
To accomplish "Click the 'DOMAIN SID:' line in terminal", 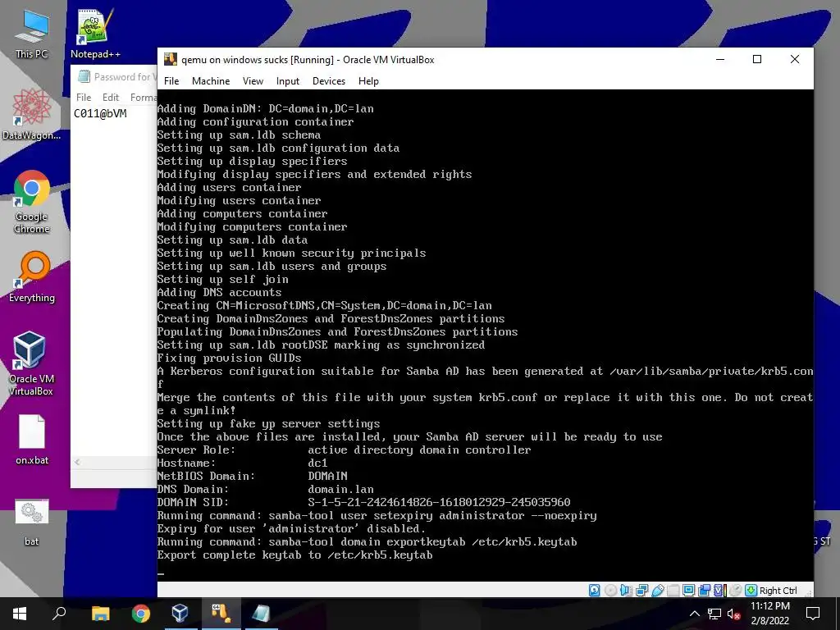I will [x=363, y=503].
